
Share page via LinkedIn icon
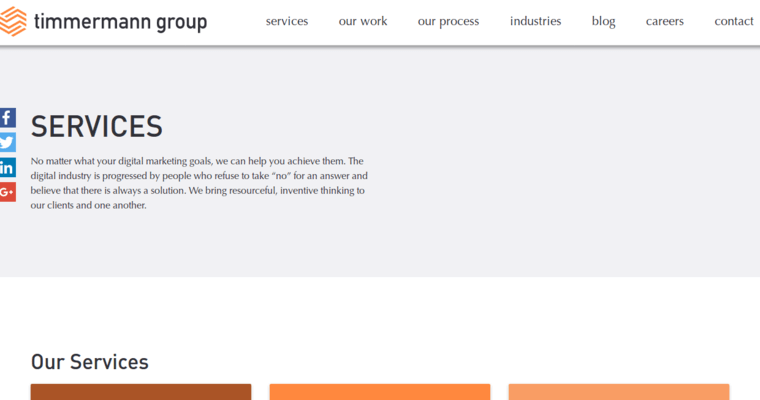click(8, 167)
